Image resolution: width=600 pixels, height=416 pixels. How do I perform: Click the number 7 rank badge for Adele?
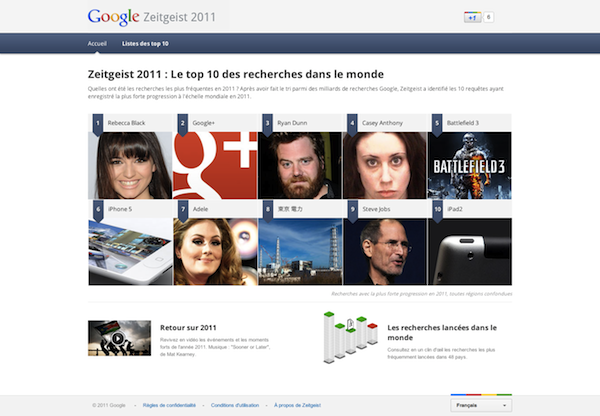point(183,210)
